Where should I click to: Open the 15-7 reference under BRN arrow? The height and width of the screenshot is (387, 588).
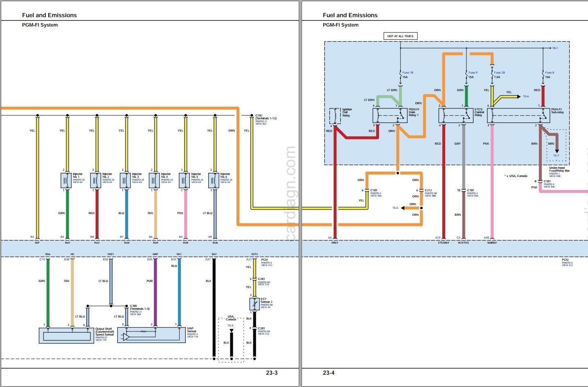(x=556, y=156)
